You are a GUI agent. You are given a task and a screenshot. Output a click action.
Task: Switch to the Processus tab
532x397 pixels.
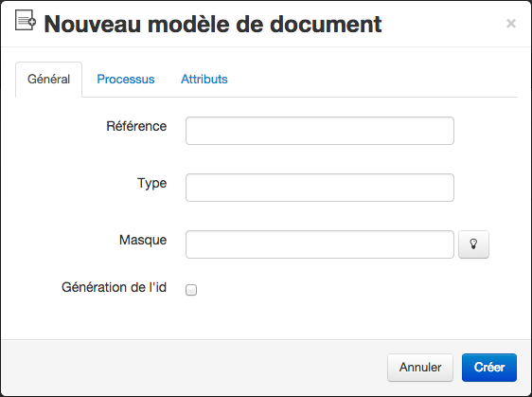point(126,80)
